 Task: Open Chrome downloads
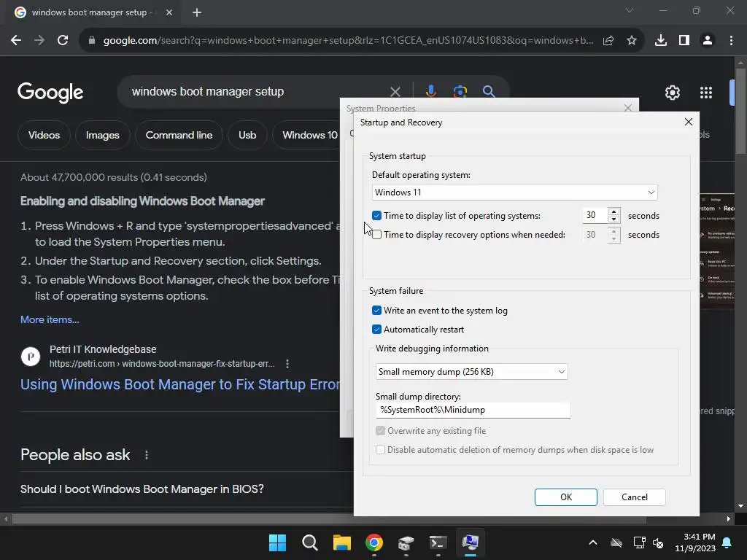661,41
